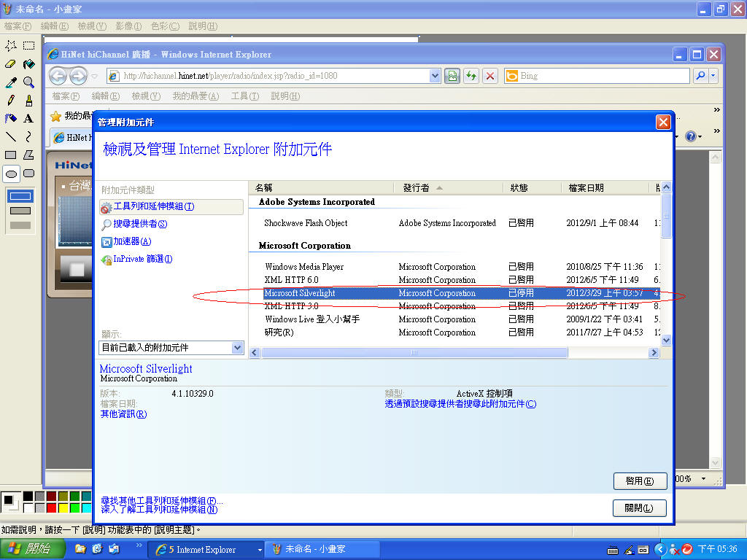Click the 關閉(L) close button
Image resolution: width=747 pixels, height=560 pixels.
tap(639, 508)
